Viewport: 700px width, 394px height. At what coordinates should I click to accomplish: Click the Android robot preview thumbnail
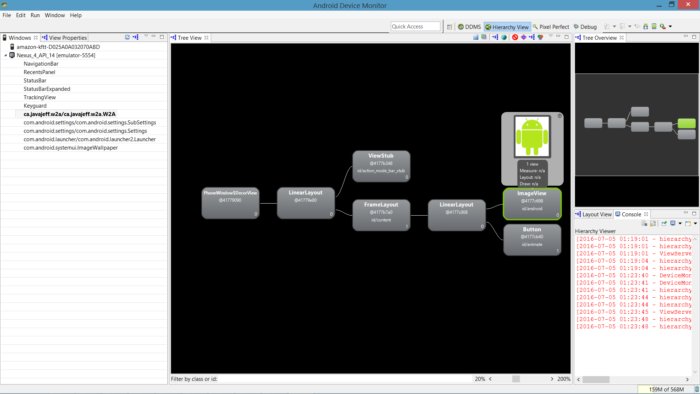tap(532, 137)
